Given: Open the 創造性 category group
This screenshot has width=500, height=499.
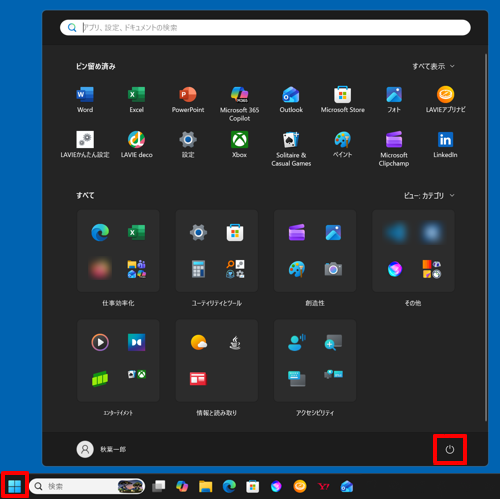Looking at the screenshot, I should tap(315, 251).
